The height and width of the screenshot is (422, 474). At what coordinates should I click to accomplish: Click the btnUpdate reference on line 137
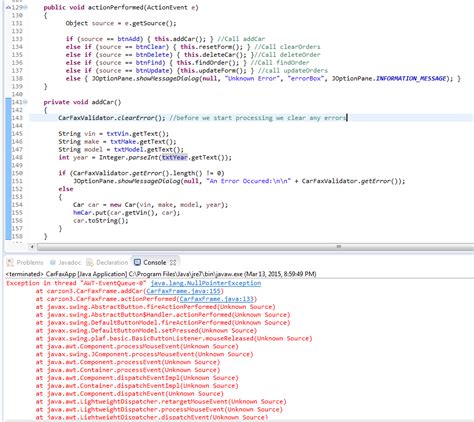pyautogui.click(x=154, y=71)
